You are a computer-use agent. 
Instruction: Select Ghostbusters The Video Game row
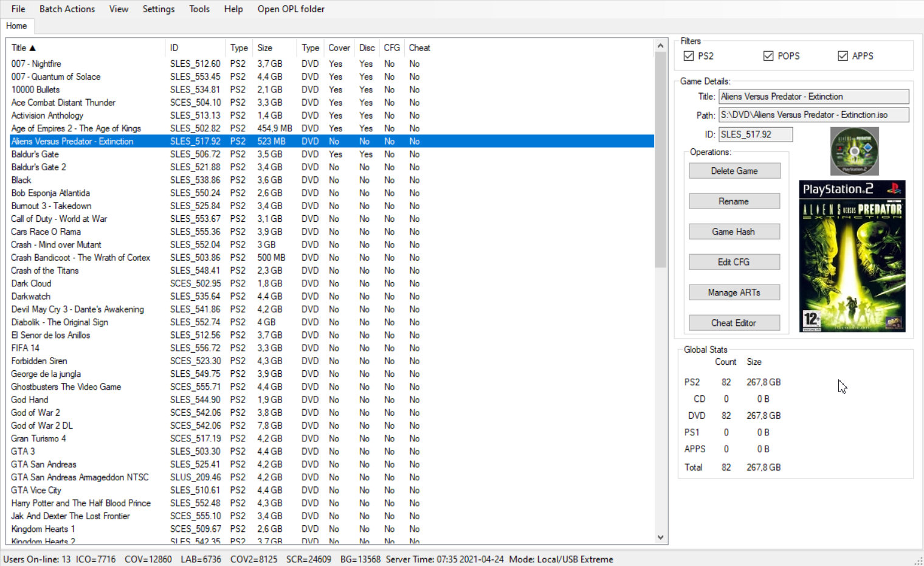pyautogui.click(x=331, y=387)
